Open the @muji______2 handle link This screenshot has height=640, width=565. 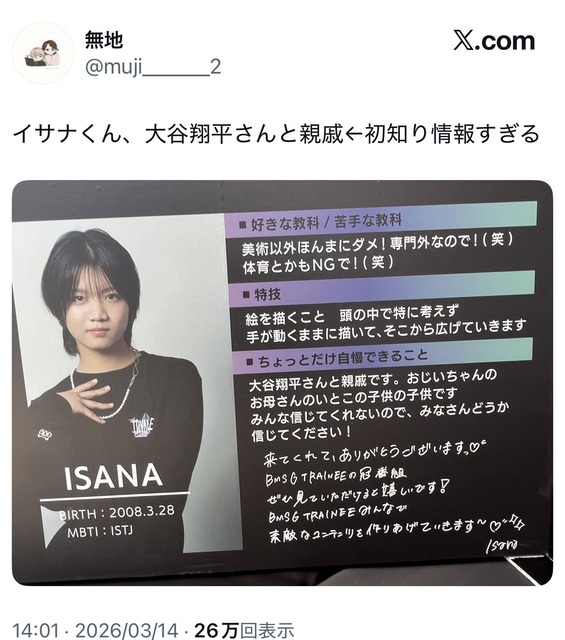[153, 67]
